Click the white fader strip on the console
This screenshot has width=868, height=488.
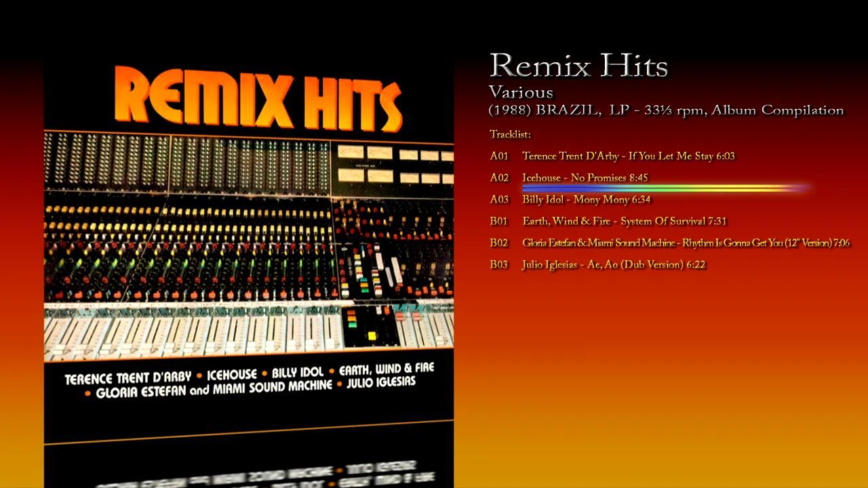click(x=190, y=333)
